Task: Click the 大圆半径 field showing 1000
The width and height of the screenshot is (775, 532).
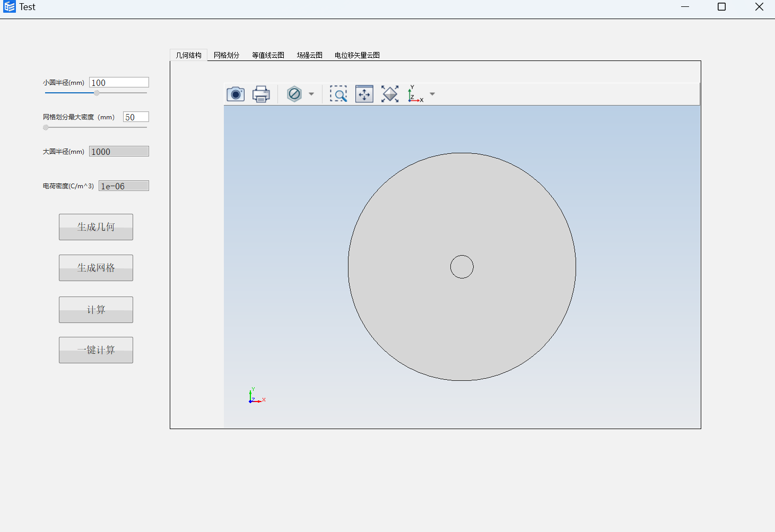Action: [x=119, y=151]
